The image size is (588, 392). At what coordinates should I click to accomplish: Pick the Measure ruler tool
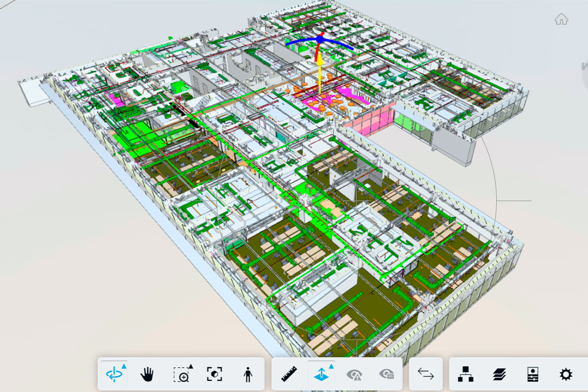click(x=289, y=374)
